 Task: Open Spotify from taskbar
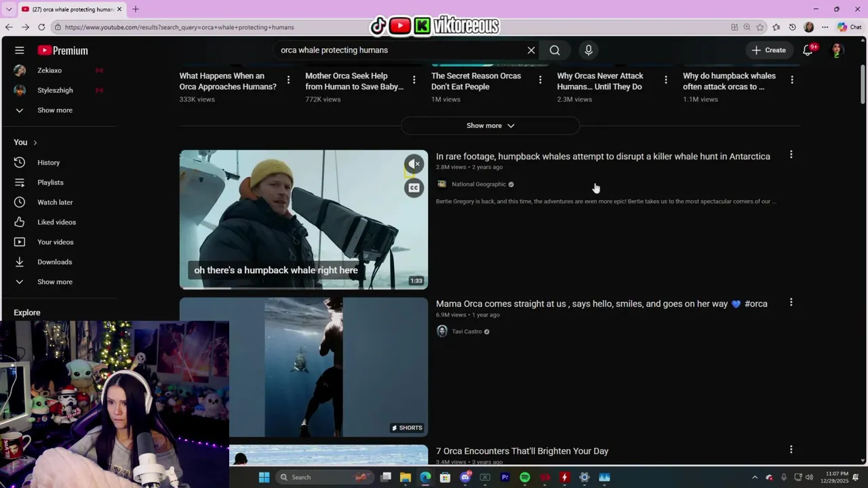tap(525, 477)
